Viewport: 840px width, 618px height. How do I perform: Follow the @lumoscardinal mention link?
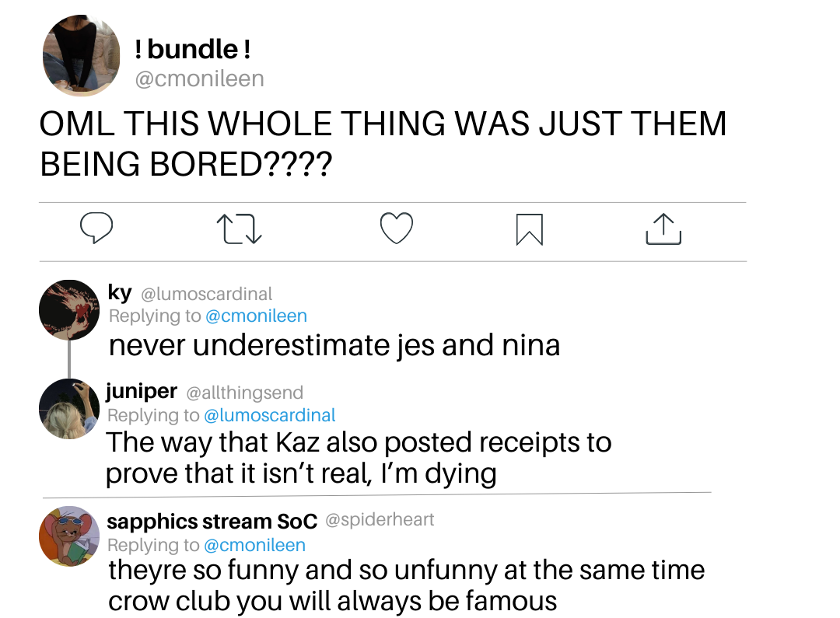269,415
